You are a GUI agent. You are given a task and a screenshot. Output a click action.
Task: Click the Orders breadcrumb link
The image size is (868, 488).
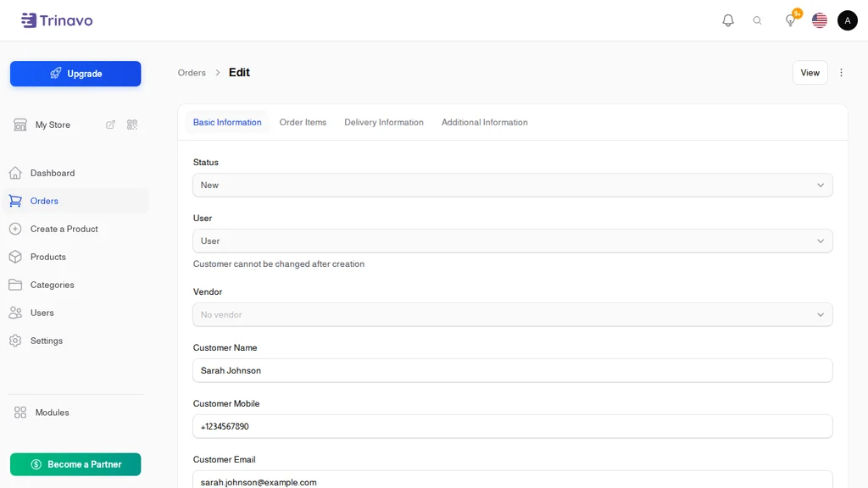192,73
